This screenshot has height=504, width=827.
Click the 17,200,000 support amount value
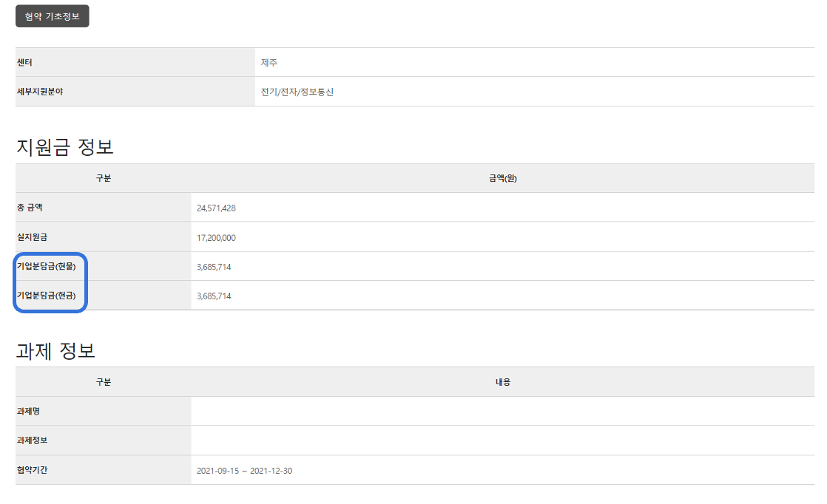(216, 238)
